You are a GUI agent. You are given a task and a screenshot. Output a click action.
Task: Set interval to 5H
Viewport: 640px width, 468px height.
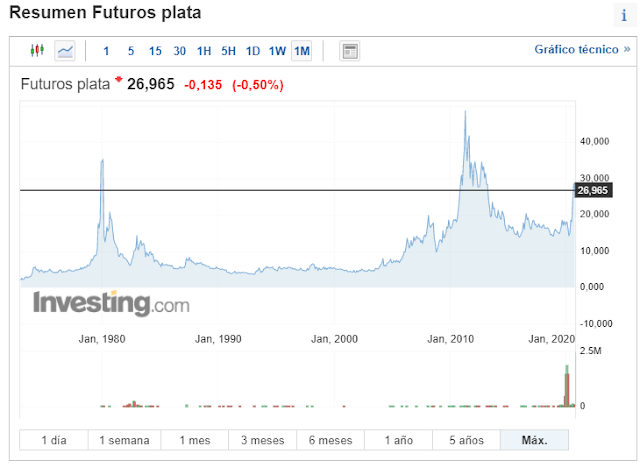tap(228, 51)
